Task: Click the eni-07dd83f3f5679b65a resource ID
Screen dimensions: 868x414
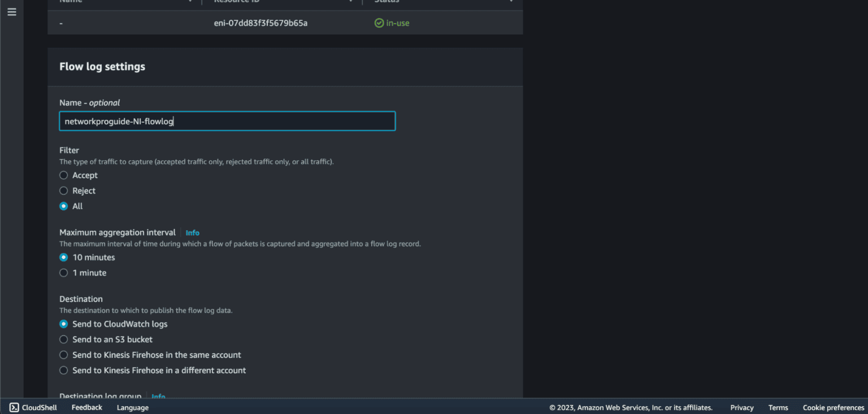Action: pos(261,23)
